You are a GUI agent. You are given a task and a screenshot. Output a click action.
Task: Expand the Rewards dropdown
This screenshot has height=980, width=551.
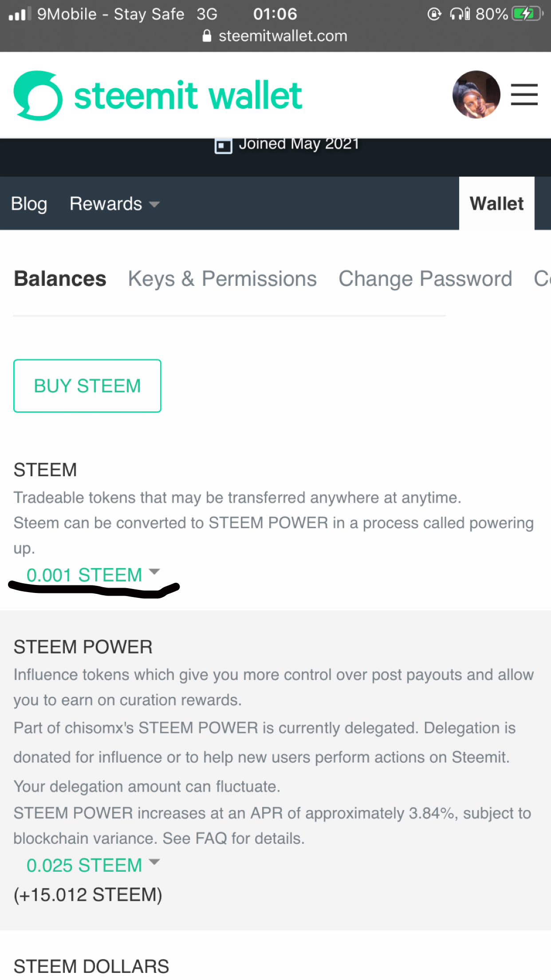click(114, 204)
